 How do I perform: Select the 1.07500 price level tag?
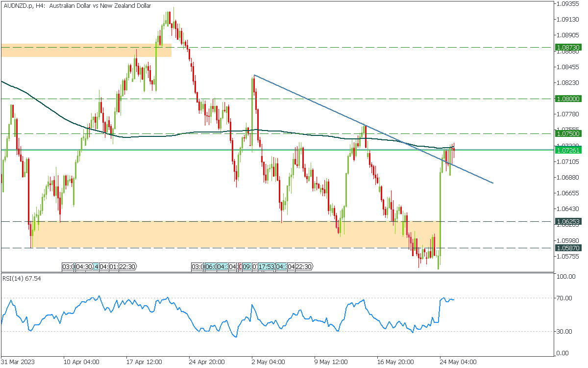pyautogui.click(x=568, y=133)
